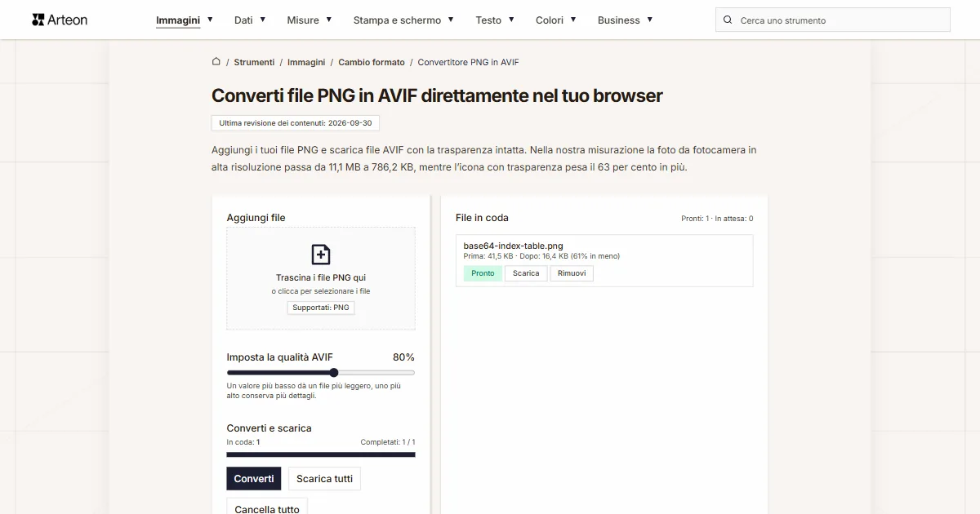Click the Pronto status badge
This screenshot has width=980, height=514.
pos(483,273)
